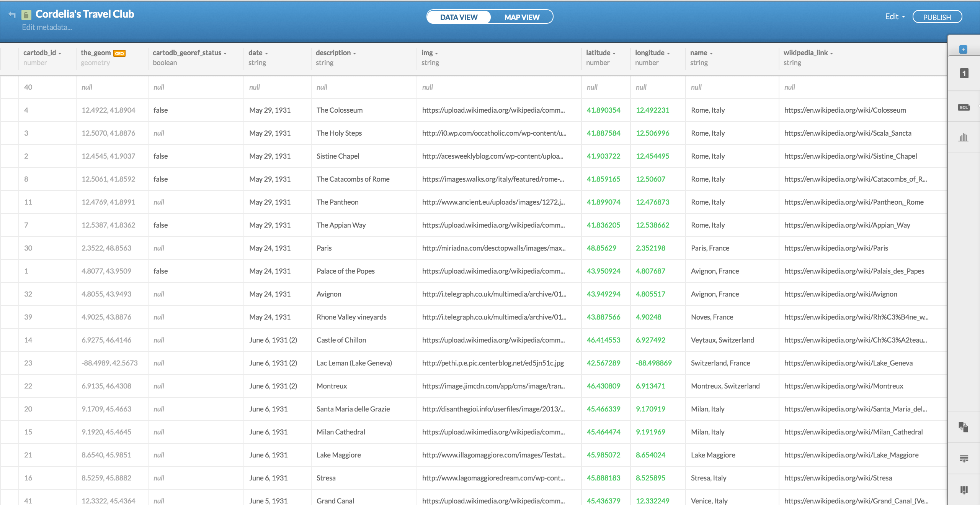Click Montreux, Switzerland name cell
The width and height of the screenshot is (980, 505).
[x=732, y=386]
